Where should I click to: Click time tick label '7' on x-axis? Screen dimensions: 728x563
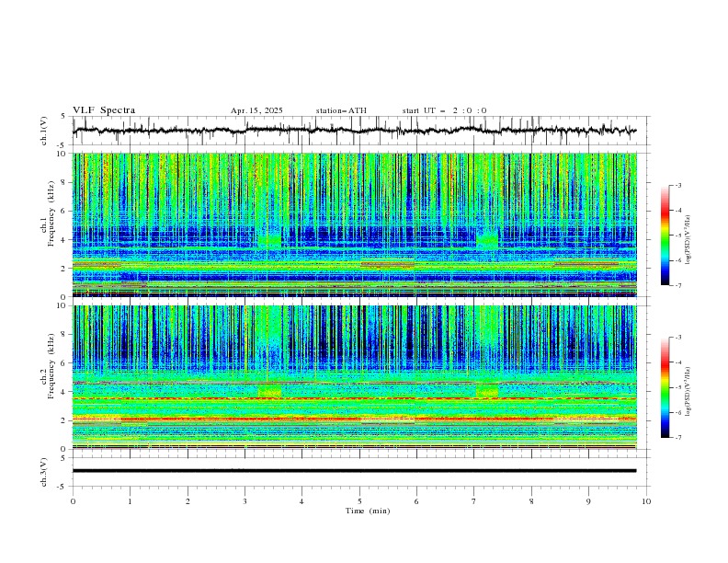474,501
